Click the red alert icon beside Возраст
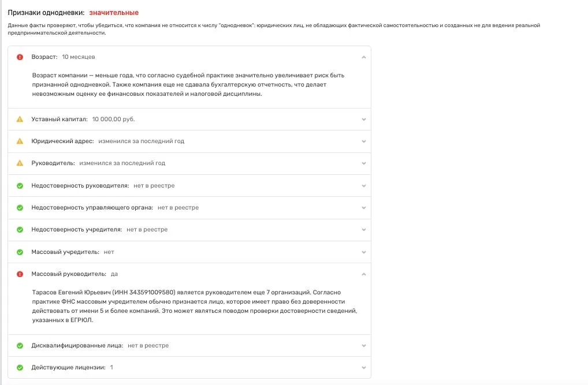588x385 pixels. click(x=20, y=57)
